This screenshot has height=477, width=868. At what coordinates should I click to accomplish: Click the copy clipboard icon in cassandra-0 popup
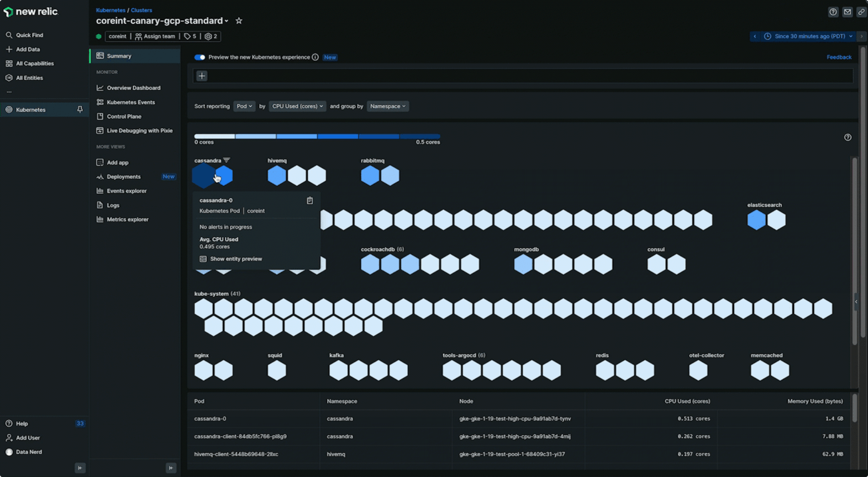click(x=310, y=200)
